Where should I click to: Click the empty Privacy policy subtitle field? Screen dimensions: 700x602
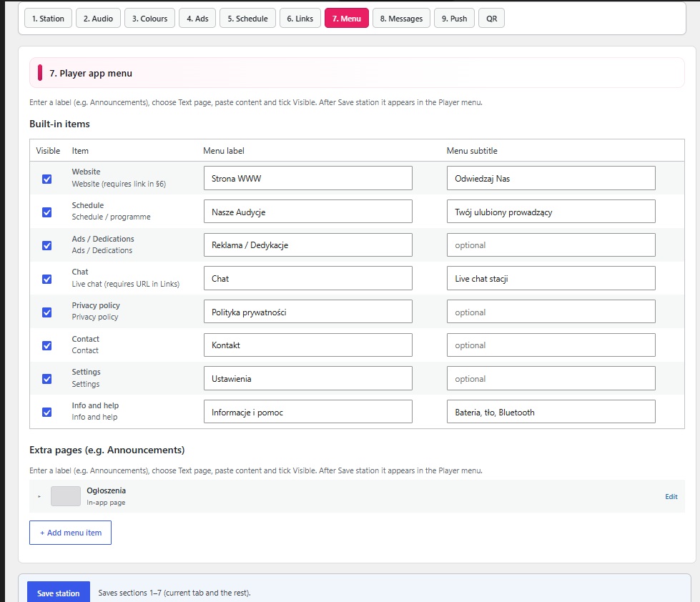click(x=551, y=312)
